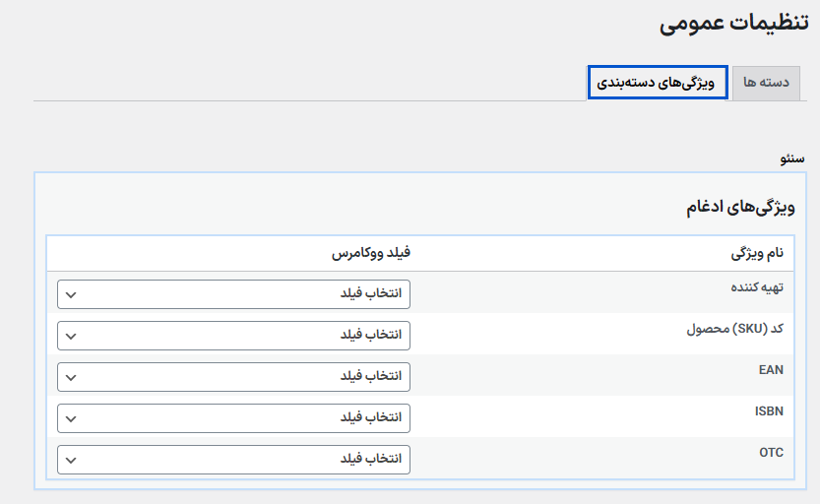Click the chevron arrow in the SKU row
820x504 pixels.
tap(71, 335)
